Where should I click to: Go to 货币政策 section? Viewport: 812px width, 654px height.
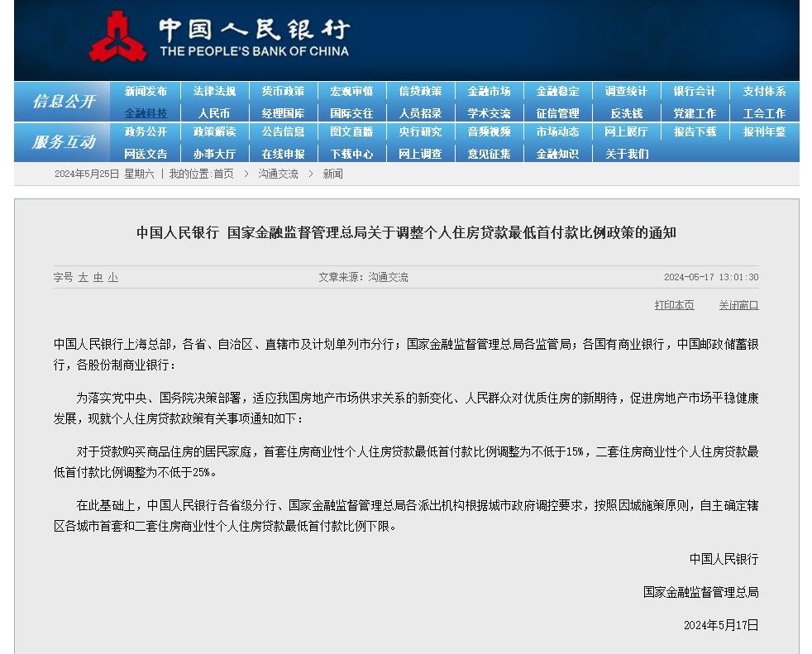283,91
